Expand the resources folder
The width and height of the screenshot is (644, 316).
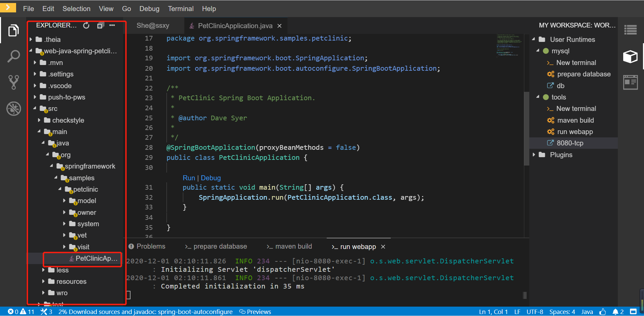(x=44, y=281)
